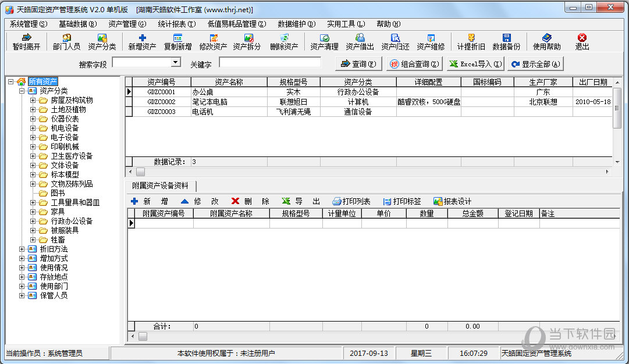629x364 pixels.
Task: Click the 资产拆分 toolbar icon
Action: tap(247, 42)
